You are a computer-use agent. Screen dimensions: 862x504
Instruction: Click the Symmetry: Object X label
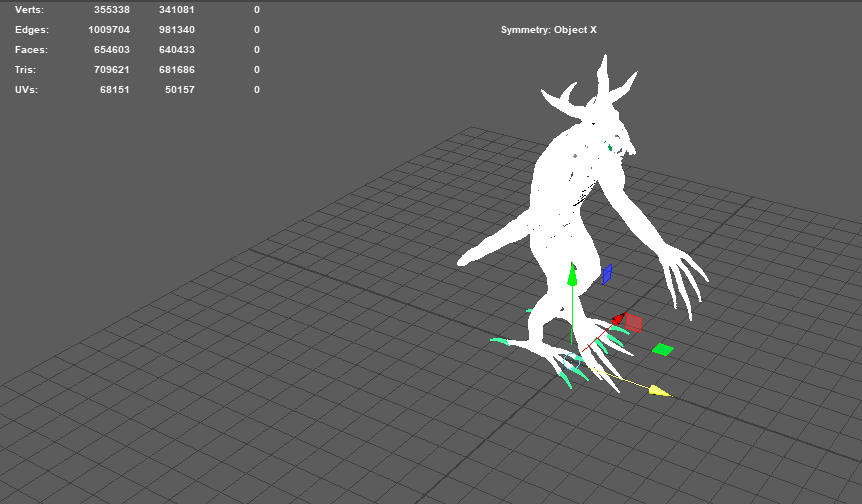(548, 30)
